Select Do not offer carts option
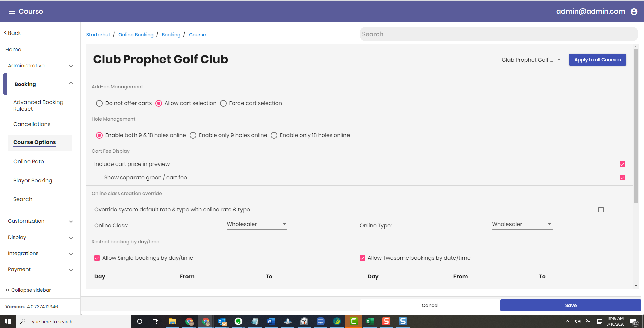644x328 pixels. pyautogui.click(x=99, y=103)
